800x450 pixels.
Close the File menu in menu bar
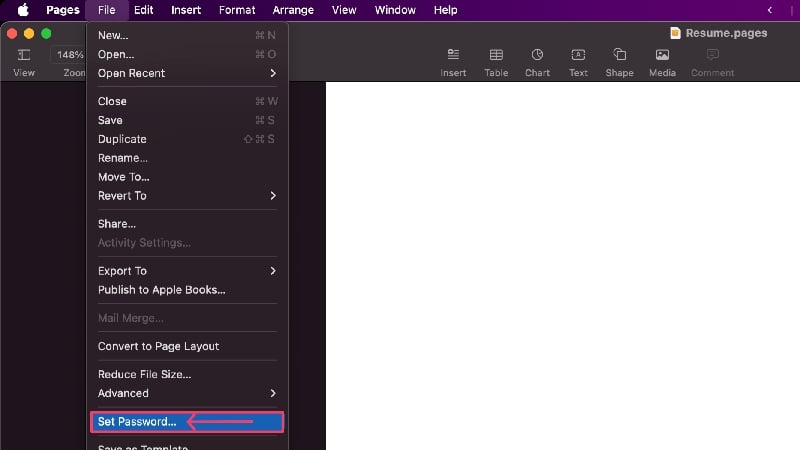click(x=107, y=10)
